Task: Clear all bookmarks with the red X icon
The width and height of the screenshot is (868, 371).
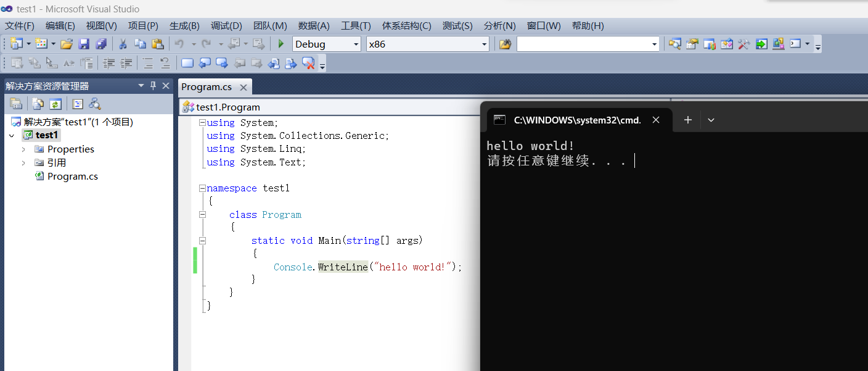Action: (x=308, y=63)
